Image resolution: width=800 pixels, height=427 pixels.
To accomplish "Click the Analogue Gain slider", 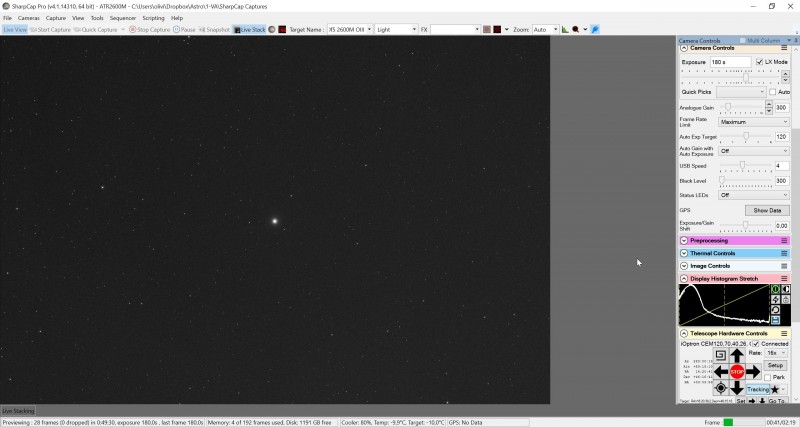I will tap(742, 107).
